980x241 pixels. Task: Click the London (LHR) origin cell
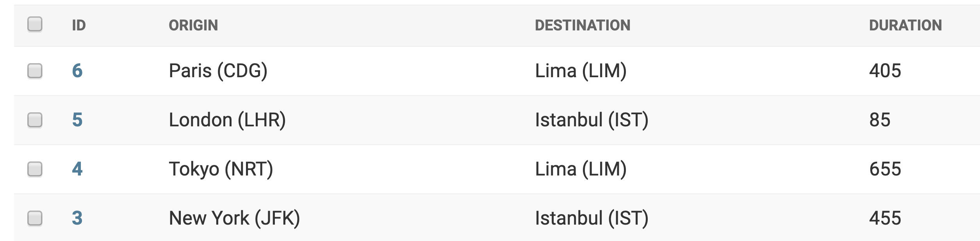coord(227,120)
